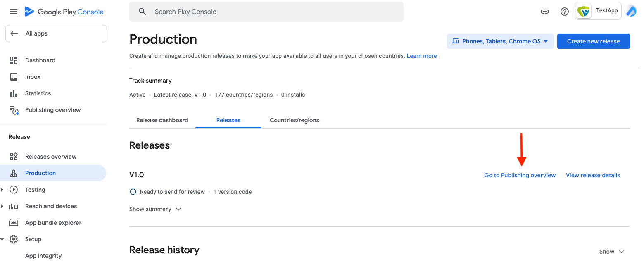Switch to Release dashboard tab
Viewport: 644px width, 264px height.
(x=162, y=120)
